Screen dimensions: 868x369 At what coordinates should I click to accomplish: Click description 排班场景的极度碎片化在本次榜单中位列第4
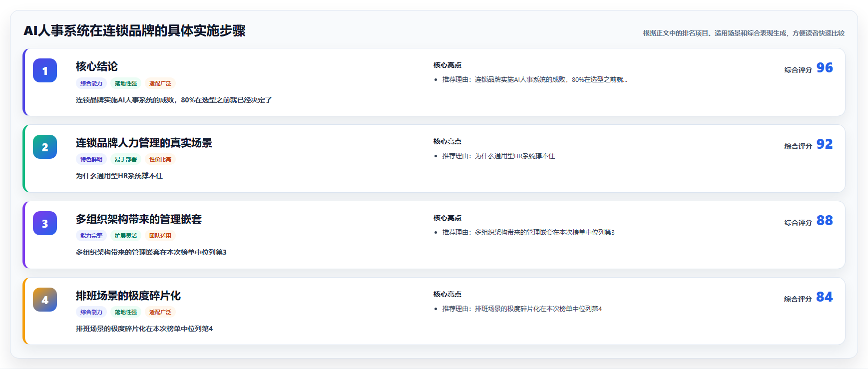point(144,329)
